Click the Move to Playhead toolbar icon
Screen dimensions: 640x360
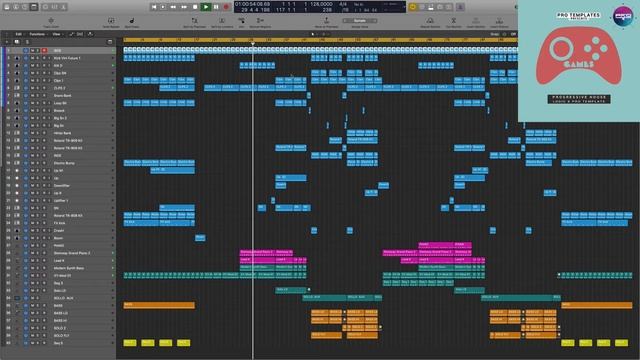click(x=326, y=22)
